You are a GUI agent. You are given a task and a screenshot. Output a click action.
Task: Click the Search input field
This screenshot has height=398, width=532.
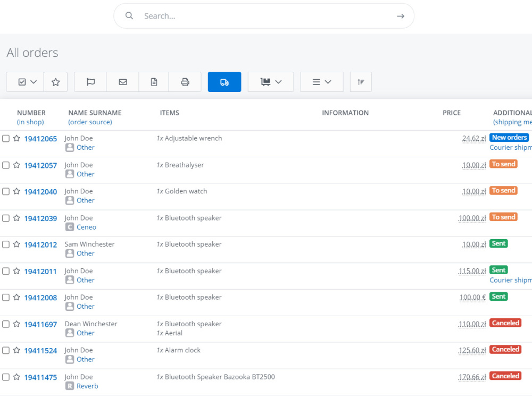click(x=264, y=16)
